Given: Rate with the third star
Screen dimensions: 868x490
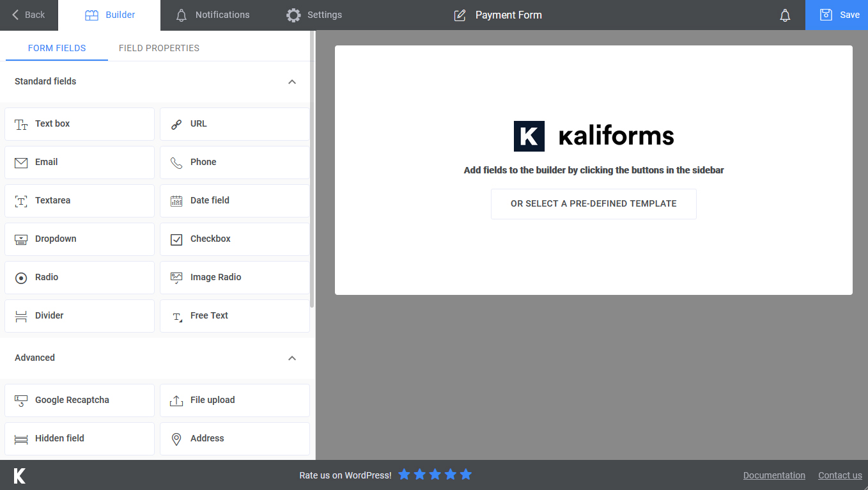Looking at the screenshot, I should coord(435,474).
